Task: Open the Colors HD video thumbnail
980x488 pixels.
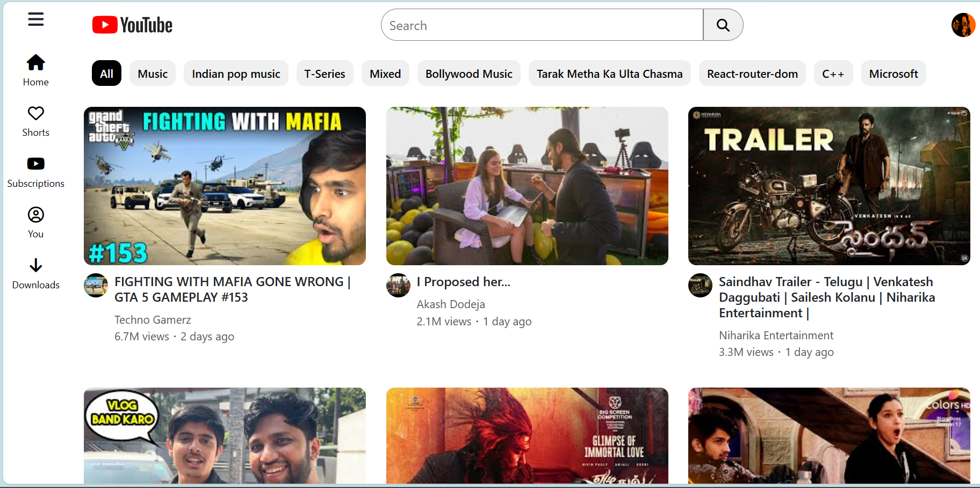Action: (829, 436)
